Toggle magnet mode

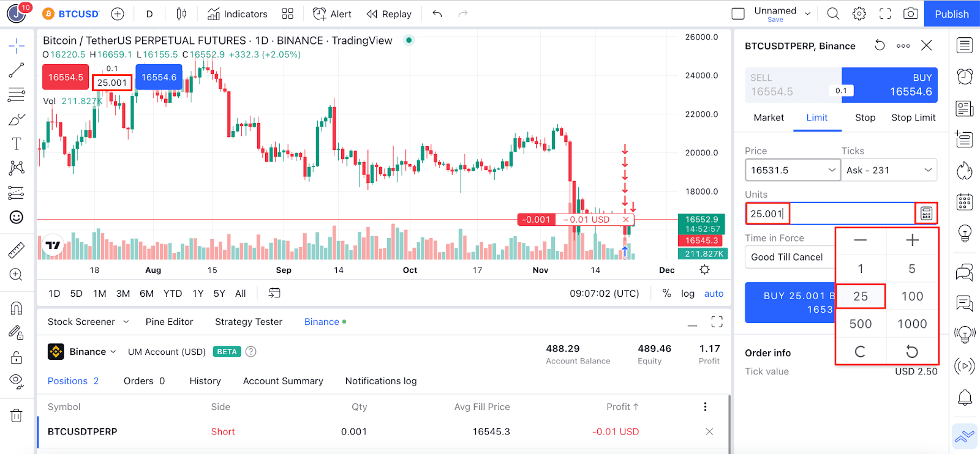17,308
